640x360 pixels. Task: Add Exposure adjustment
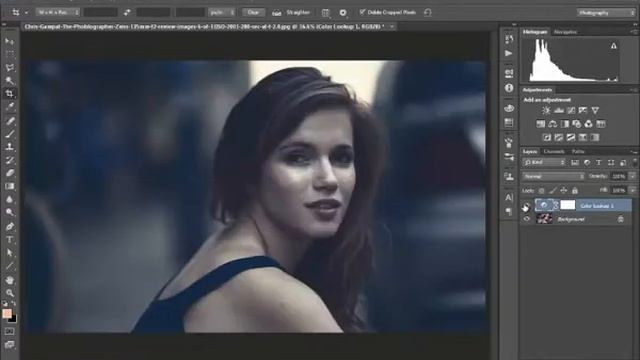tap(583, 110)
